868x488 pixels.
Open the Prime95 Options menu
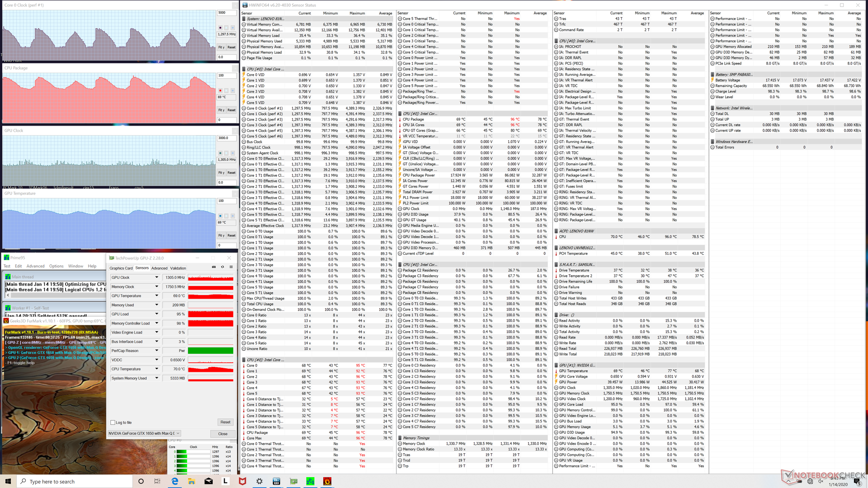56,266
